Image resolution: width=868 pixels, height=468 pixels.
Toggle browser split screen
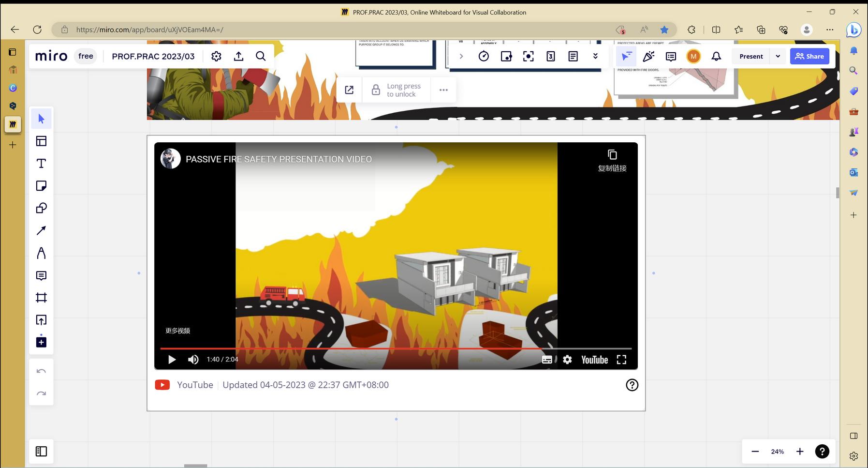716,30
